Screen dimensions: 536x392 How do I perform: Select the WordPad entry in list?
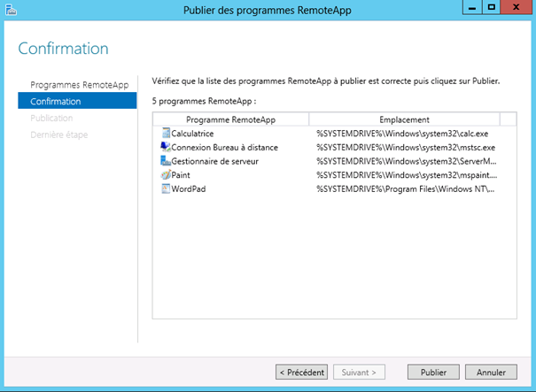pyautogui.click(x=188, y=189)
